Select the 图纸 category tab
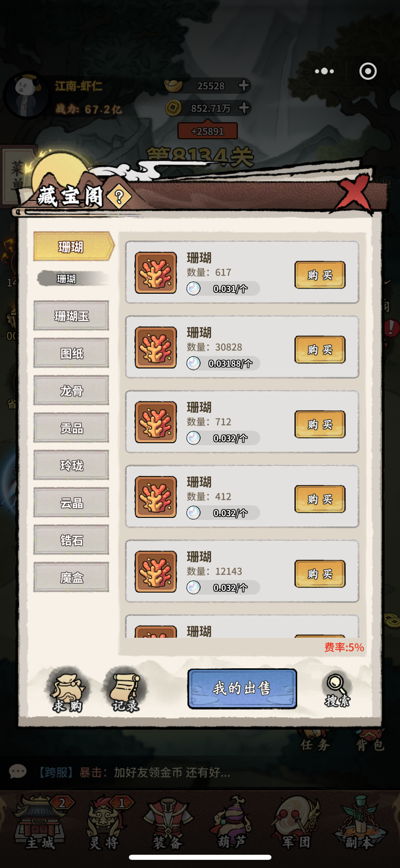 pos(71,353)
